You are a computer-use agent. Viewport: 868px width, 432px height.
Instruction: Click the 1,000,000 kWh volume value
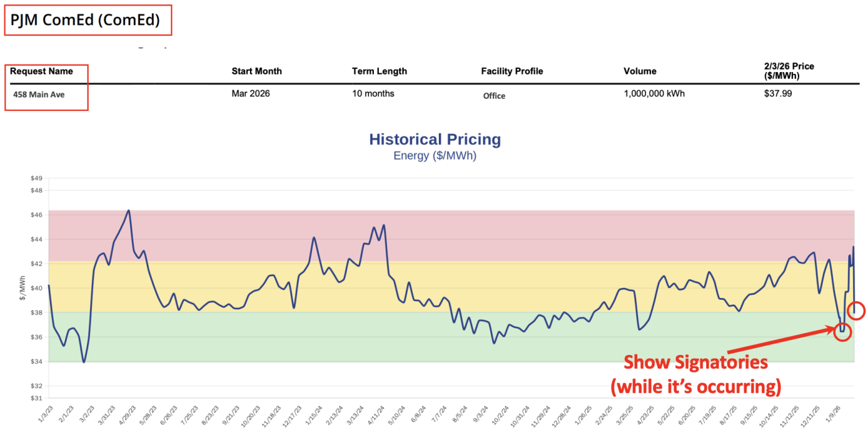pos(654,94)
